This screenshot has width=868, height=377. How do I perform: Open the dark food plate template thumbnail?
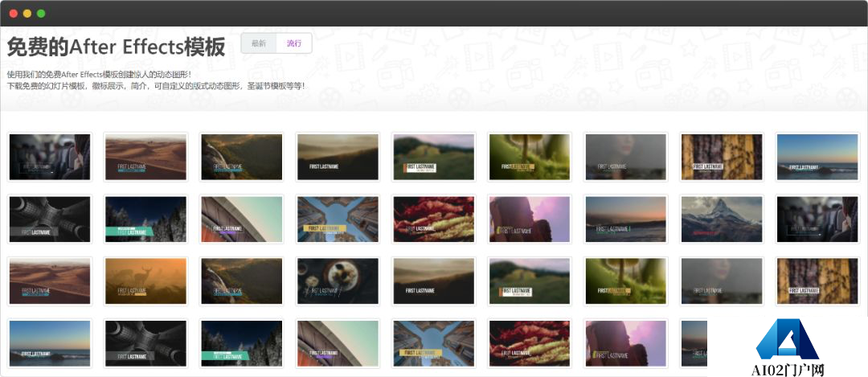click(338, 281)
